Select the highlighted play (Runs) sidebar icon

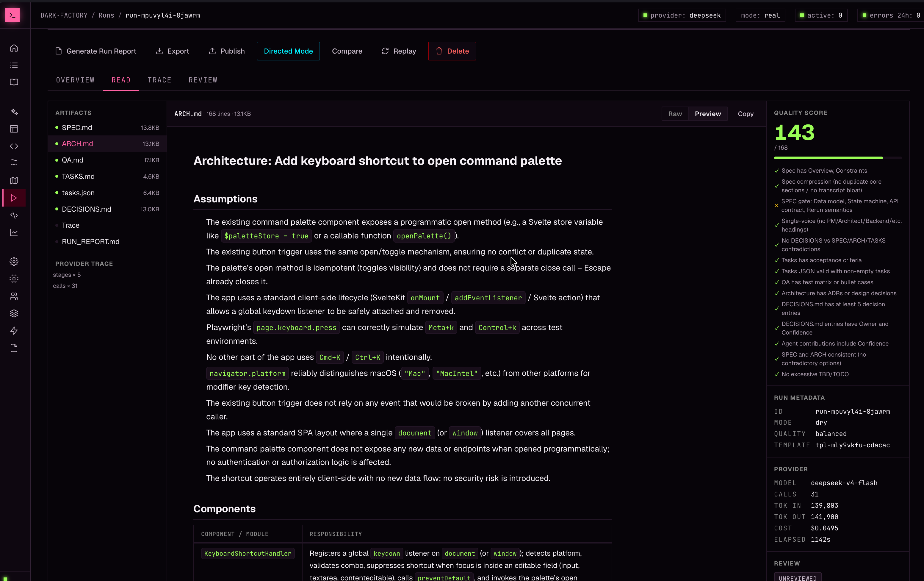pyautogui.click(x=14, y=198)
